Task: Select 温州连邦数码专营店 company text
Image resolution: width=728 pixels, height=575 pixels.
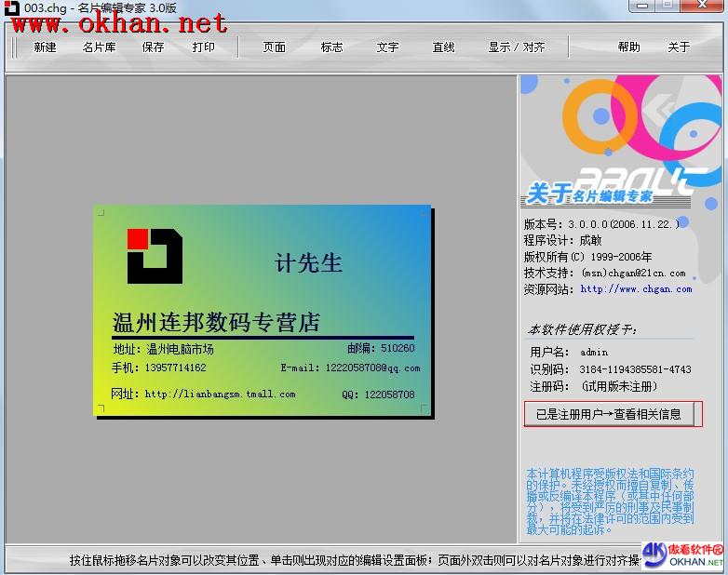Action: point(216,322)
